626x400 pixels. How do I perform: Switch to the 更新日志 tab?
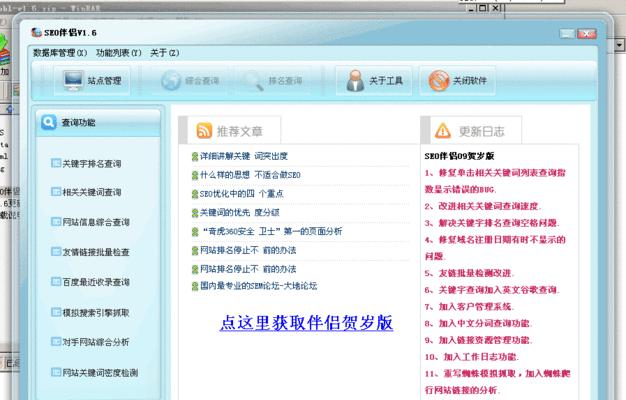(475, 131)
